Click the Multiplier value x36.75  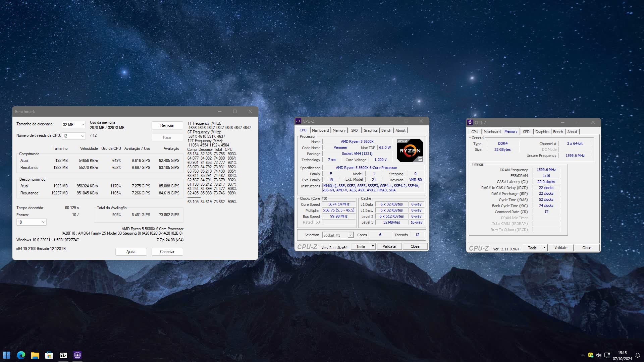339,210
